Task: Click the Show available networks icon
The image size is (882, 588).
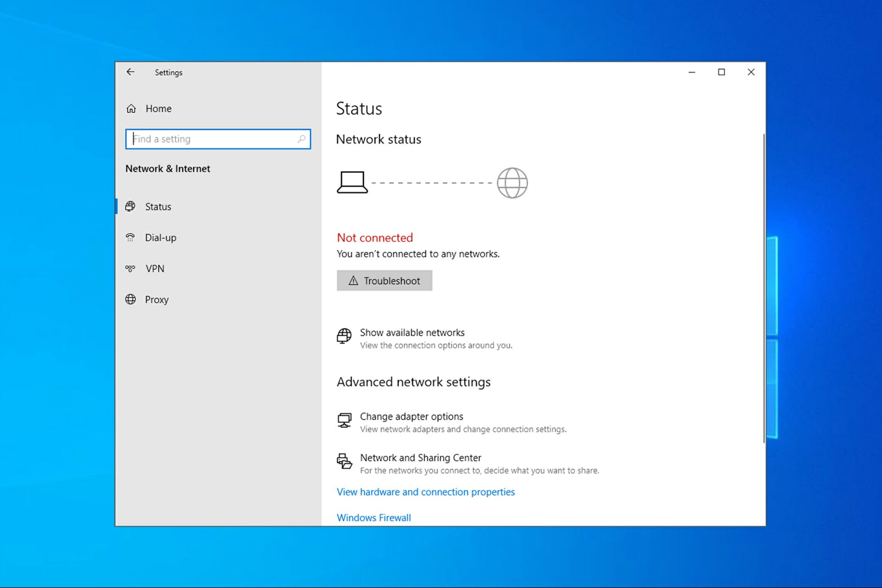Action: pyautogui.click(x=345, y=335)
